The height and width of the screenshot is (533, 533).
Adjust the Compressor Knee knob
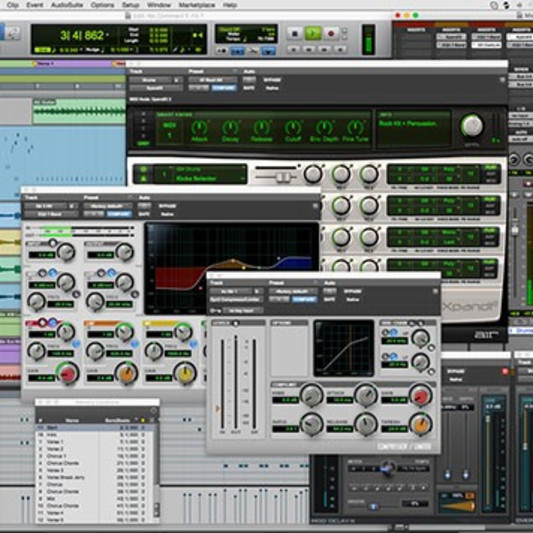[x=312, y=395]
